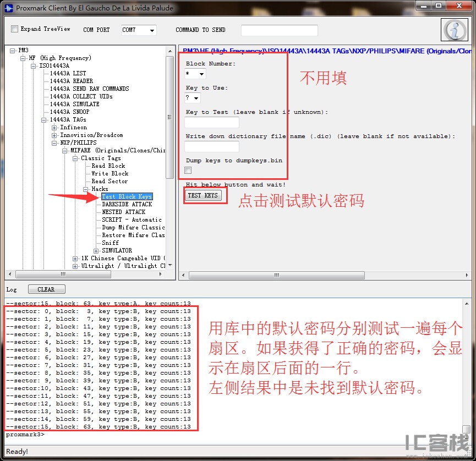The height and width of the screenshot is (461, 476).
Task: Click the dictionary file name input field
Action: point(212,146)
